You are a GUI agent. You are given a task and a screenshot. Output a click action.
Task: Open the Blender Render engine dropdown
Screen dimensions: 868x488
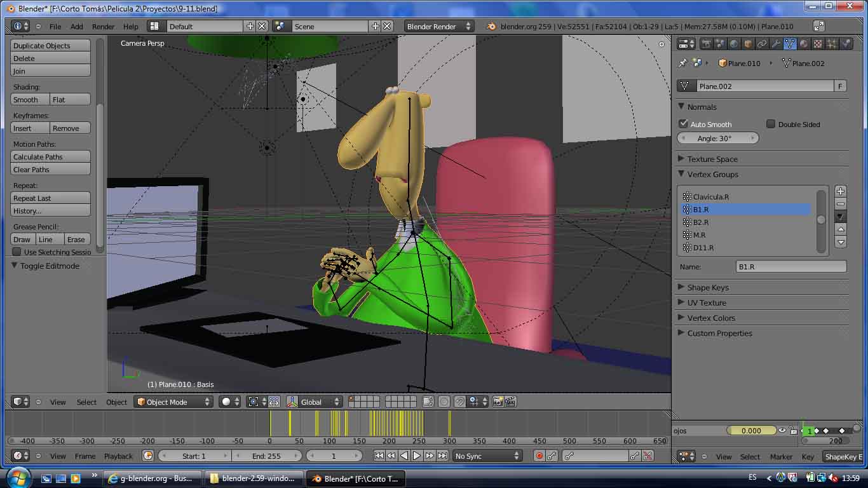[x=439, y=26]
